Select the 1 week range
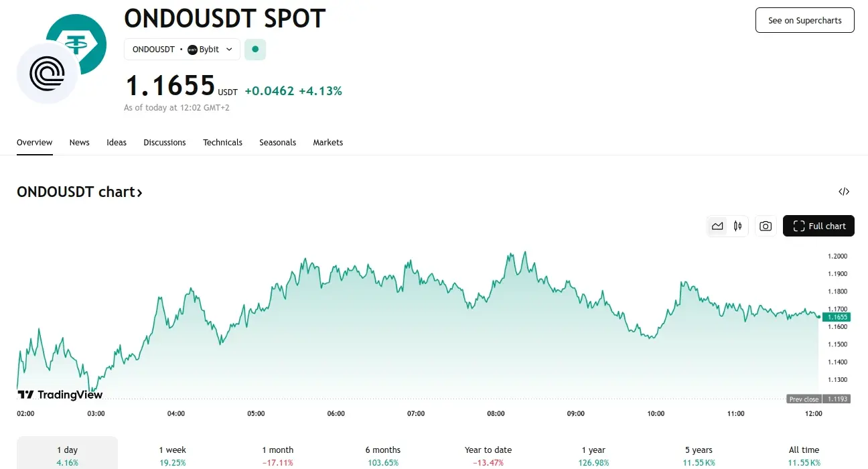Screen dimensions: 868x469 [172, 455]
